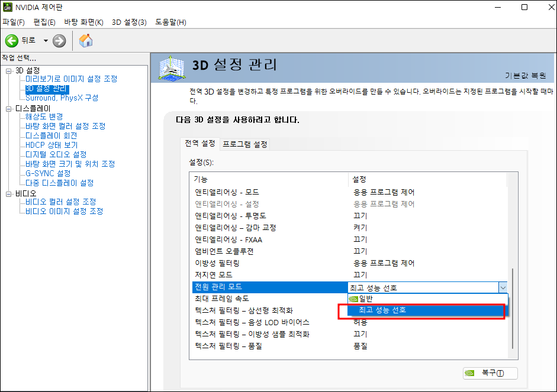This screenshot has height=392, width=557.
Task: Collapse the 비디오 tree node
Action: pos(8,194)
